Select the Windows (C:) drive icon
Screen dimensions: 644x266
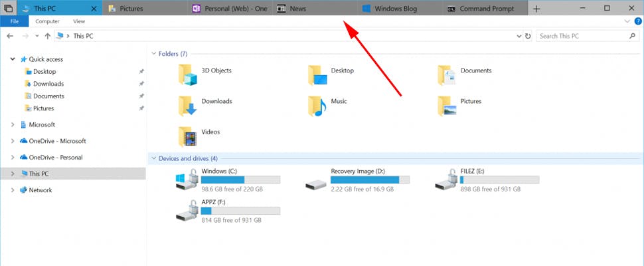point(187,180)
